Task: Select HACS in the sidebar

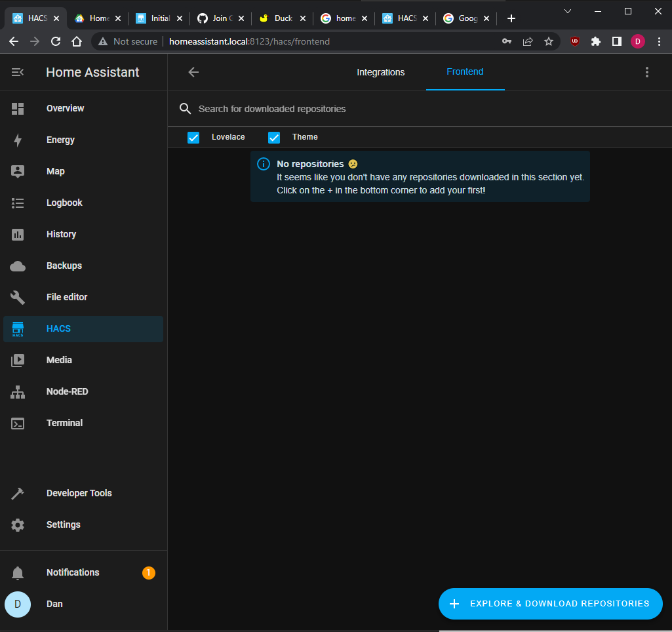Action: pyautogui.click(x=83, y=329)
